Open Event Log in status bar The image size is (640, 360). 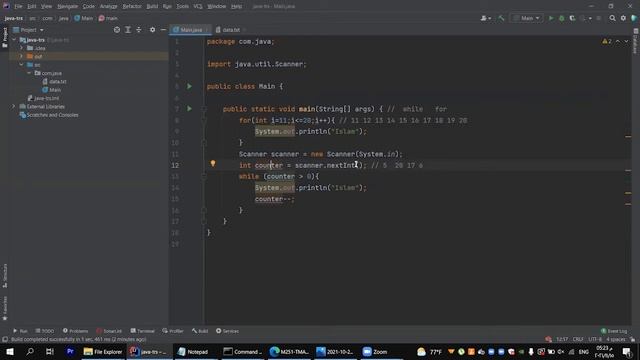click(x=614, y=331)
